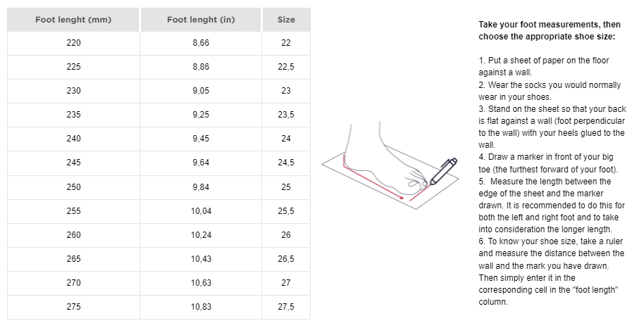The image size is (644, 328).
Task: Select the 220 mm foot length cell
Action: pyautogui.click(x=73, y=43)
